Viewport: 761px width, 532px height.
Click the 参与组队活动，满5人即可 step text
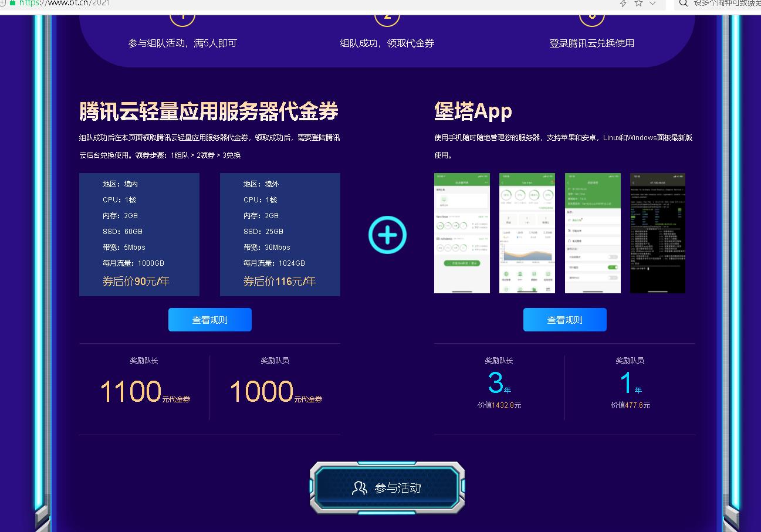pyautogui.click(x=182, y=43)
